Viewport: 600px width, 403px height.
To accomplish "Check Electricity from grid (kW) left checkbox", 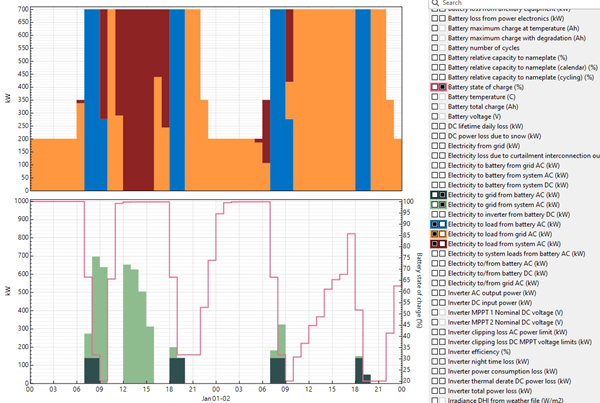I will 434,146.
